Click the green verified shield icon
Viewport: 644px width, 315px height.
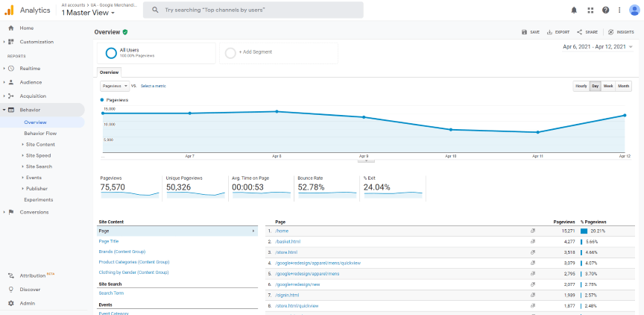tap(125, 32)
